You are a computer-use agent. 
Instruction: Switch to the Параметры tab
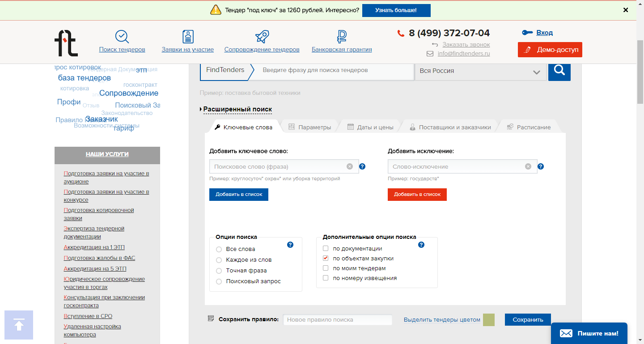coord(310,127)
